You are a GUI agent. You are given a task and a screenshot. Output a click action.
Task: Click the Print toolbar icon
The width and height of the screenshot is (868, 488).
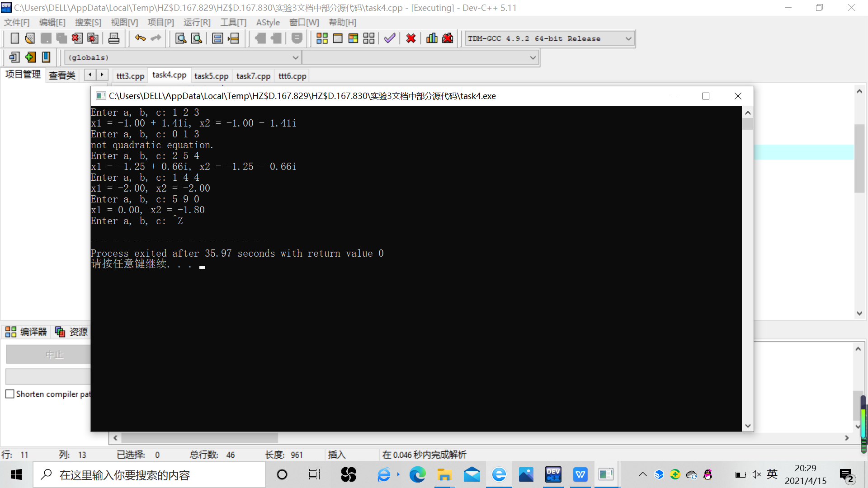pos(114,38)
